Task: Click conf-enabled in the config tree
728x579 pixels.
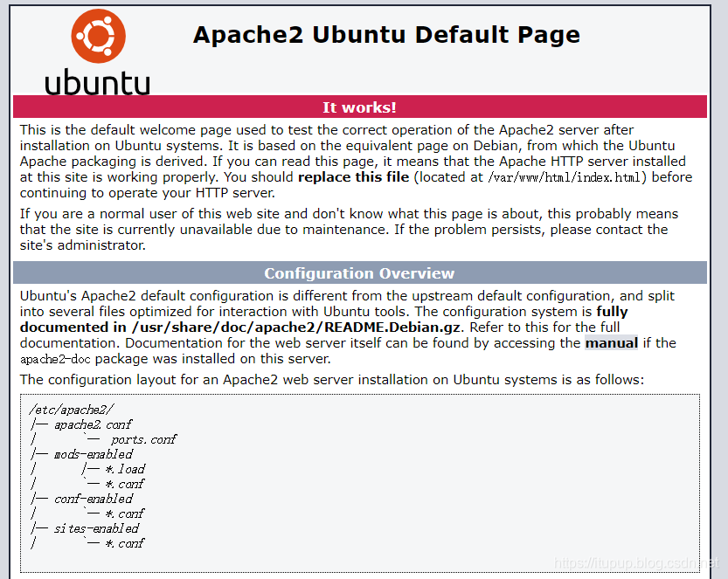Action: coord(94,499)
